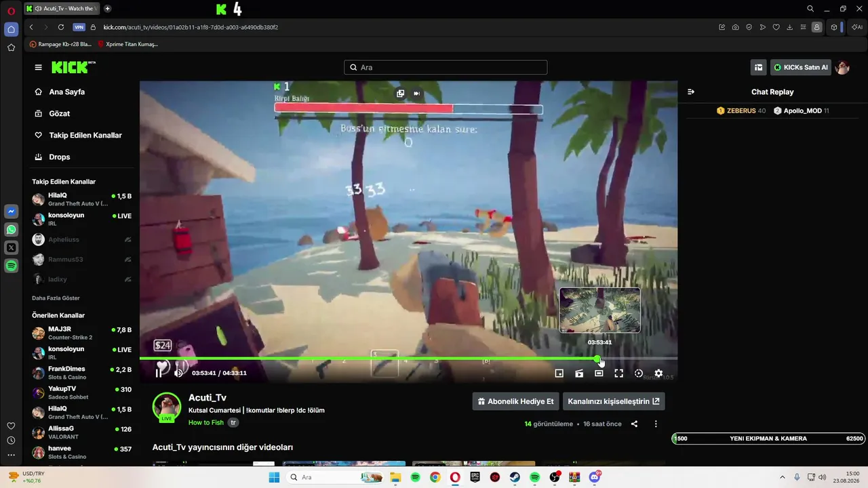Click the ZEBERUS top gifter
This screenshot has width=868, height=488.
(x=741, y=110)
